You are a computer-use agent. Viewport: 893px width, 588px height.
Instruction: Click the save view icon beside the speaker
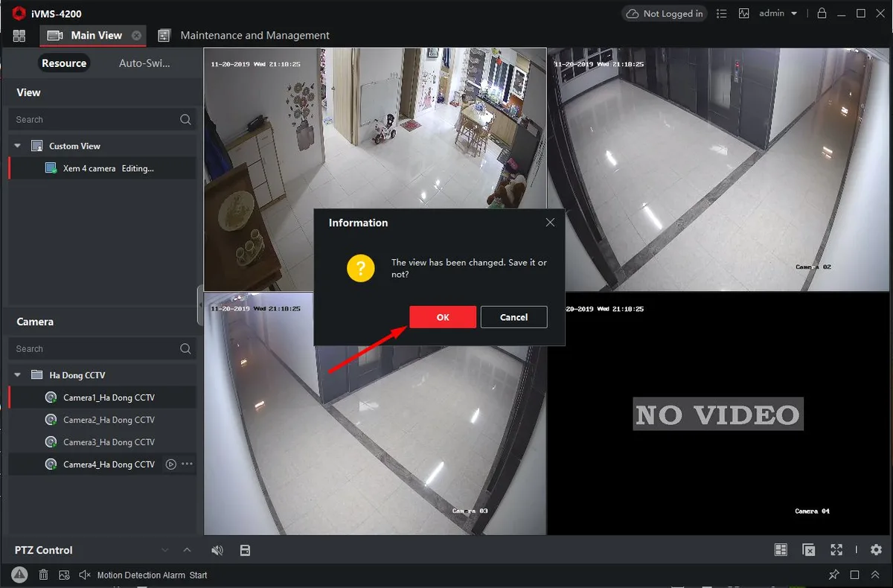click(x=245, y=550)
